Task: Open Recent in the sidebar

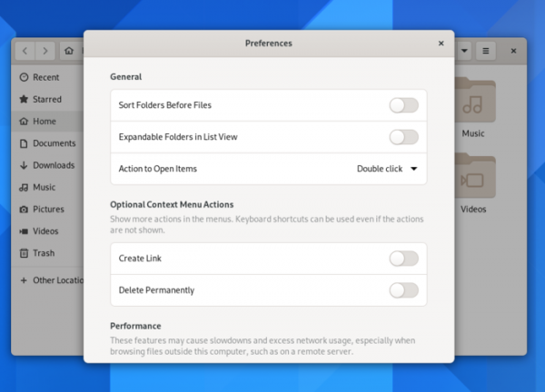Action: pyautogui.click(x=45, y=77)
